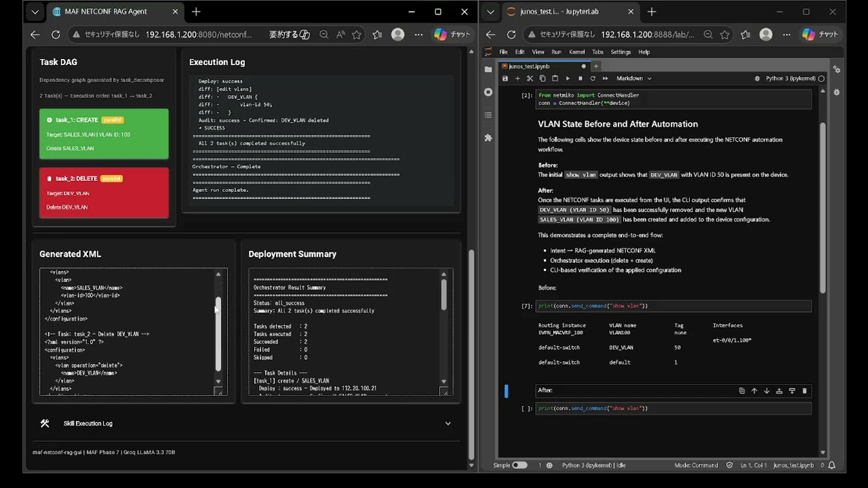Go back in the JupyterLab browser window
The height and width of the screenshot is (488, 868).
[x=490, y=35]
